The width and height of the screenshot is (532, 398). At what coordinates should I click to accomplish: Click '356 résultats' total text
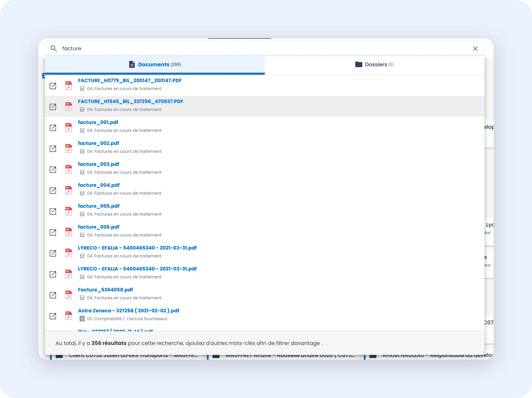coord(109,343)
